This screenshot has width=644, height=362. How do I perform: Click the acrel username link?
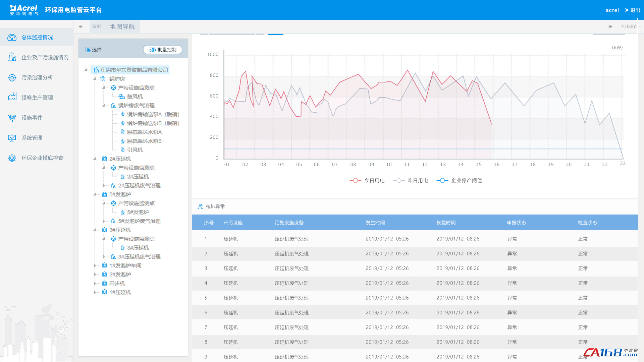click(612, 10)
